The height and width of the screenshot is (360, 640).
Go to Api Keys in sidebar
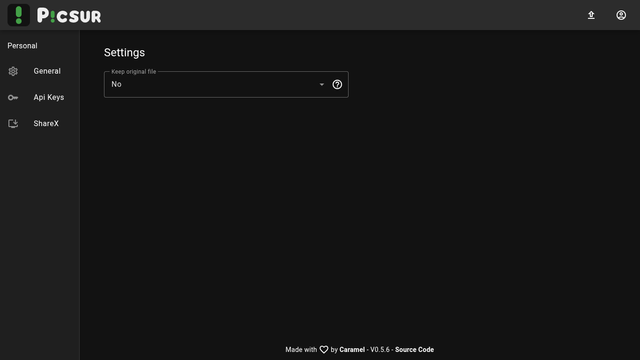point(40,97)
